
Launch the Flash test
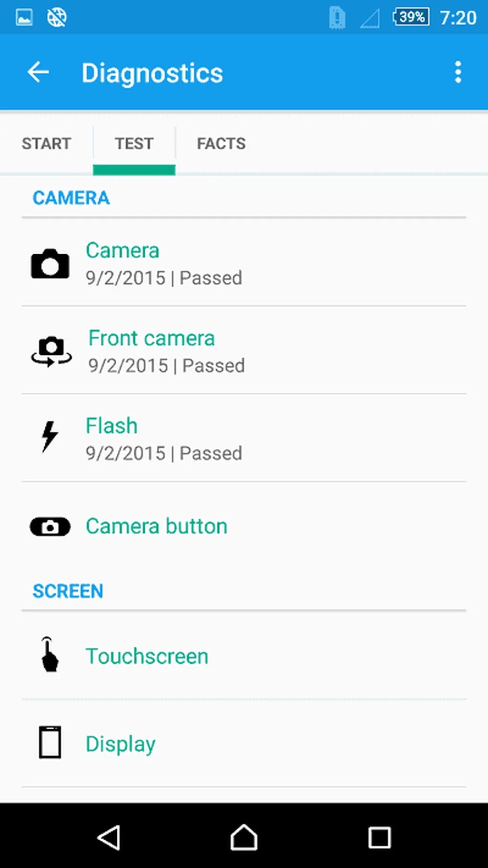click(x=163, y=438)
